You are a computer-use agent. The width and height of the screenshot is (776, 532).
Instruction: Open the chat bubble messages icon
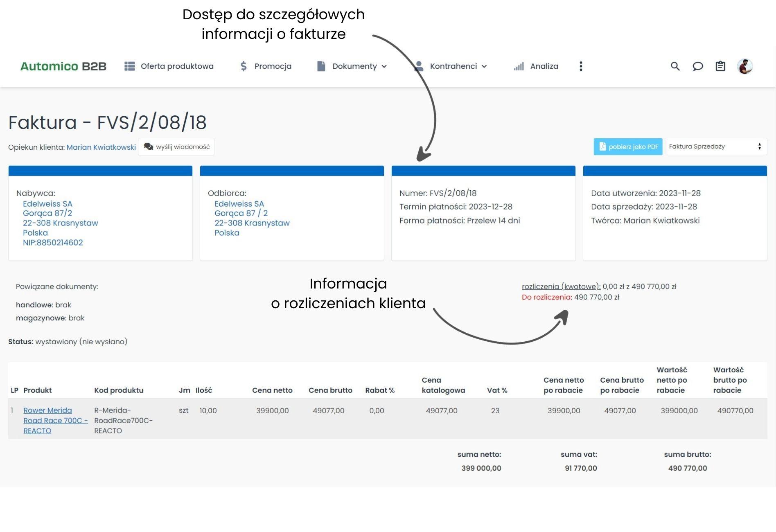point(697,66)
